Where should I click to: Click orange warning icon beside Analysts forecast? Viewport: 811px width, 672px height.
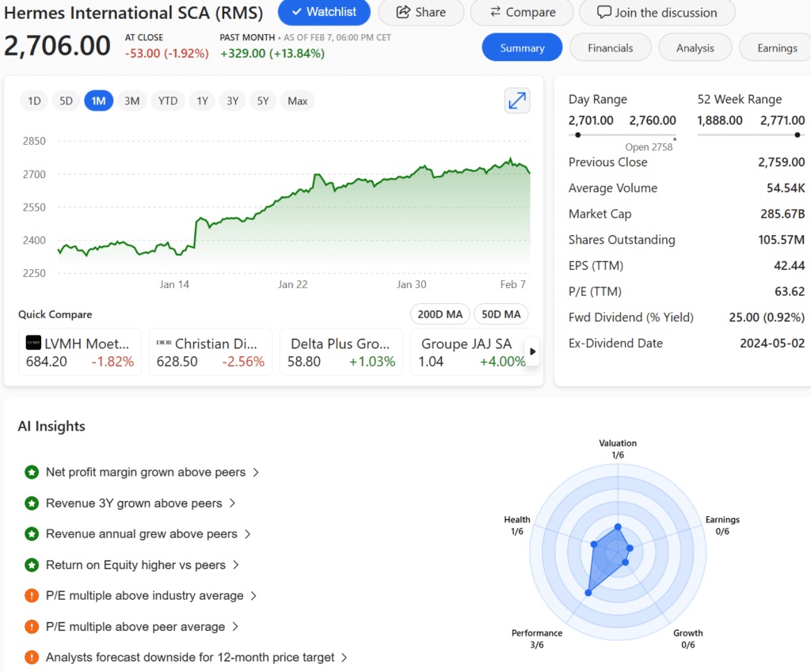pyautogui.click(x=32, y=657)
